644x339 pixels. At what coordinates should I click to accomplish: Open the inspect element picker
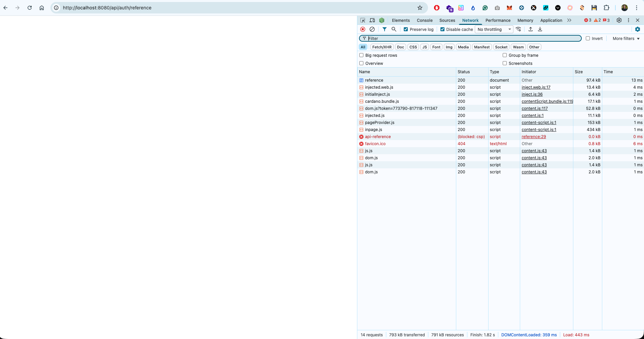(x=363, y=20)
